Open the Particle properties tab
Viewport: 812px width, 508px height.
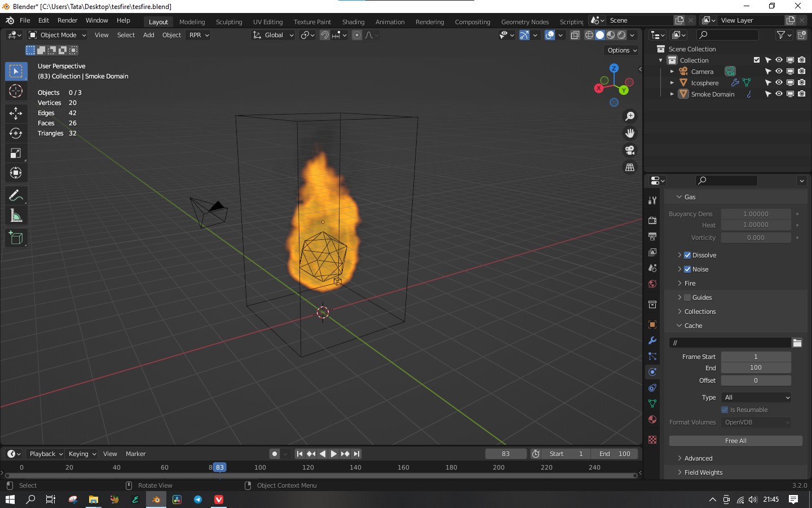point(652,356)
